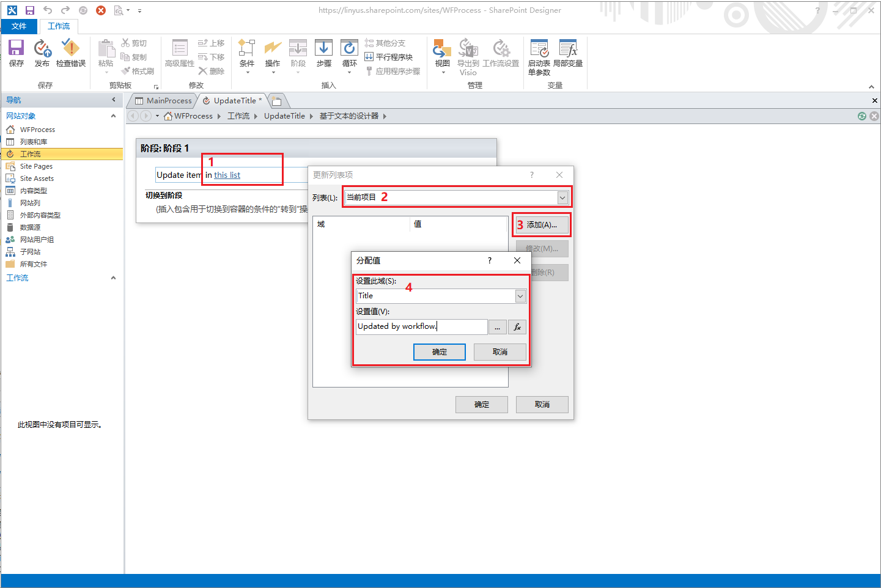Image resolution: width=881 pixels, height=588 pixels.
Task: Cancel the Update List Item dialog
Action: (x=542, y=405)
